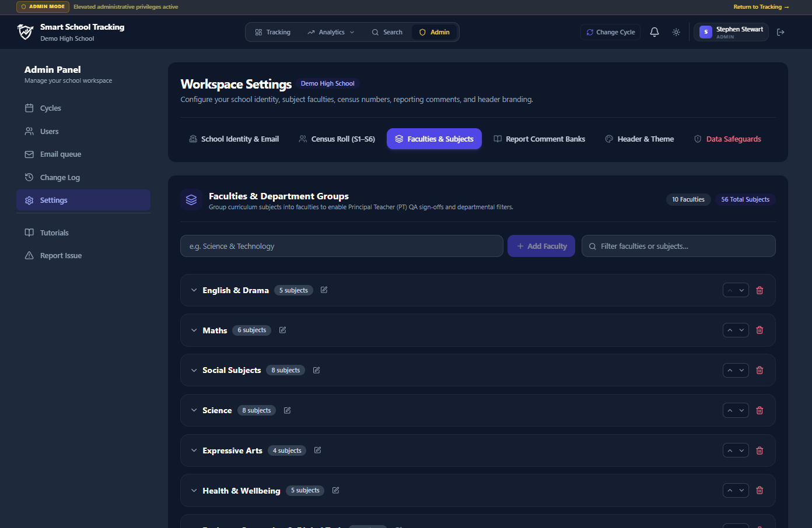Image resolution: width=812 pixels, height=528 pixels.
Task: Expand the Expressive Arts faculty
Action: click(194, 450)
